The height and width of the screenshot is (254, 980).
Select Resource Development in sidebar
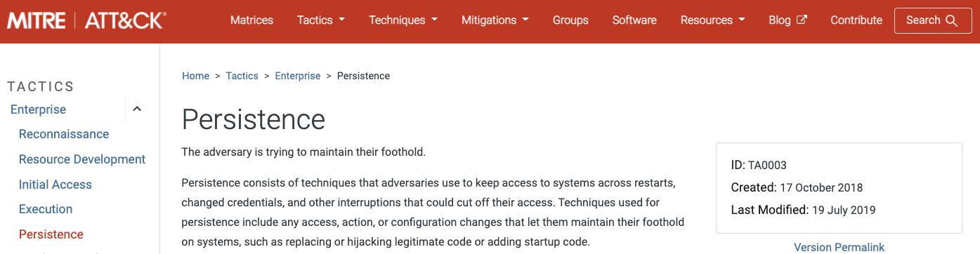pyautogui.click(x=82, y=159)
